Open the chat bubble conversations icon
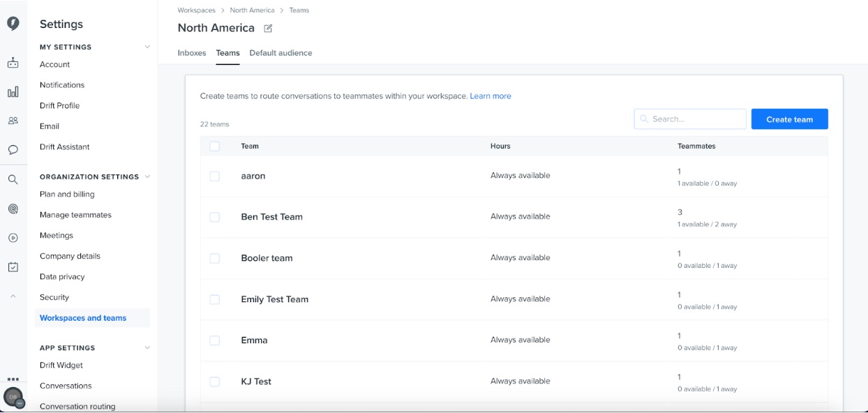This screenshot has width=868, height=413. click(x=13, y=149)
